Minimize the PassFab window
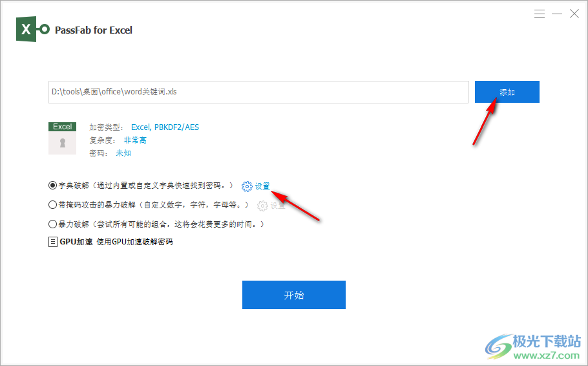This screenshot has height=366, width=588. 557,14
